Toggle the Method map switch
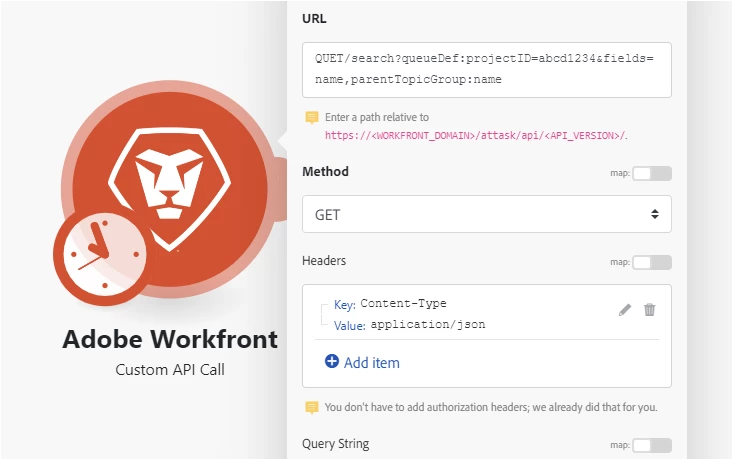The height and width of the screenshot is (460, 733). tap(652, 173)
